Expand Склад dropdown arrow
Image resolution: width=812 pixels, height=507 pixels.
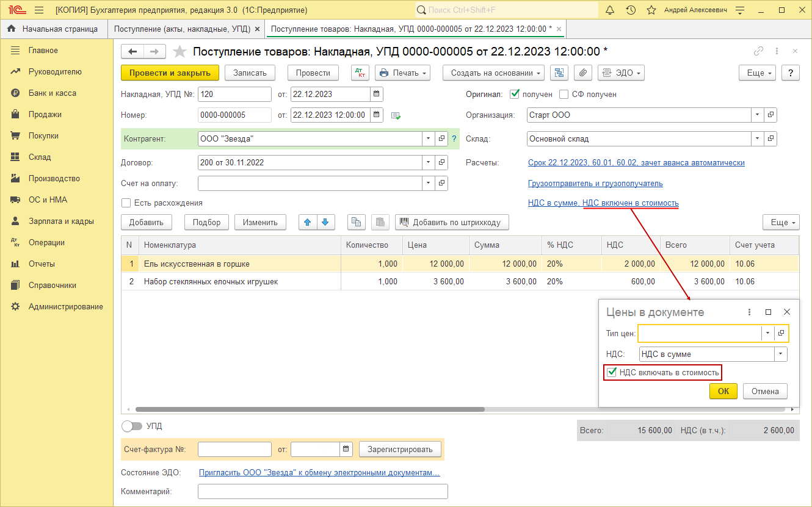(757, 138)
